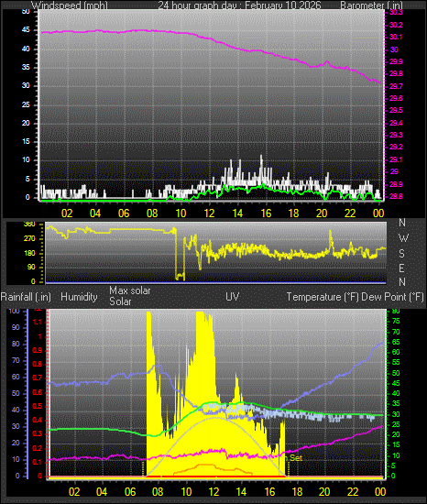This screenshot has height=504, width=427.
Task: Click the 28.9 barometer axis value
Action: click(396, 184)
